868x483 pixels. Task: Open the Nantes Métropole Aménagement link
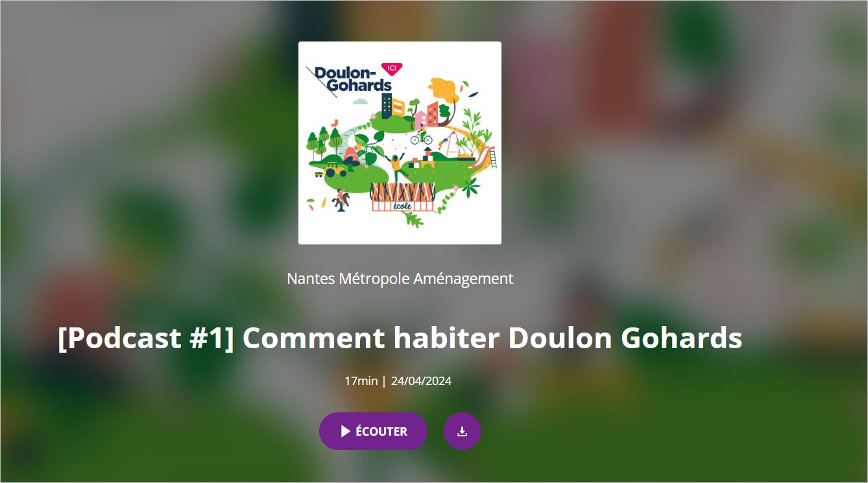400,279
